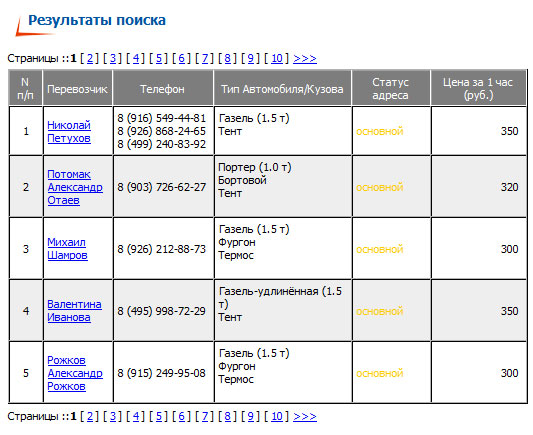Click phone number 8 (903) 726-62-27
The height and width of the screenshot is (435, 533).
pos(162,187)
